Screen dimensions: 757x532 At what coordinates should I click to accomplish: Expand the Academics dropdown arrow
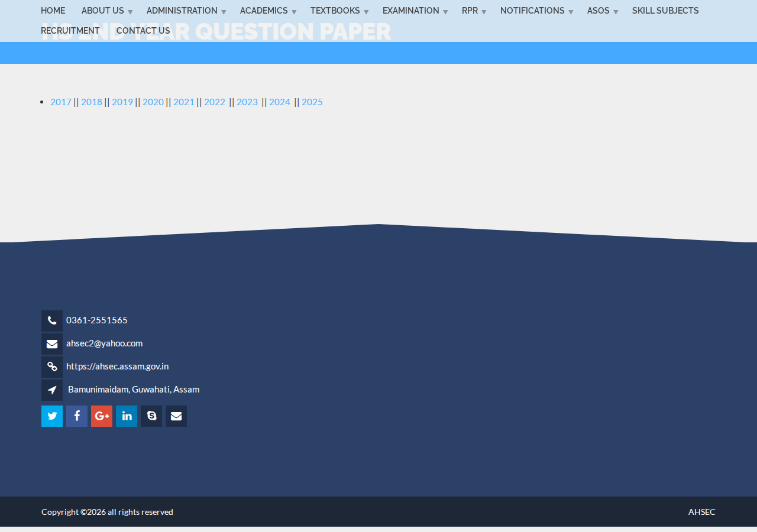coord(294,12)
